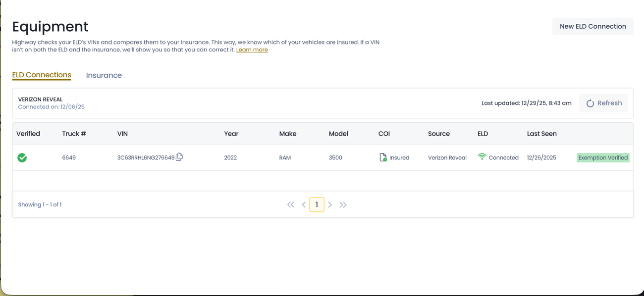Copy the VIN using the copy icon

point(179,156)
